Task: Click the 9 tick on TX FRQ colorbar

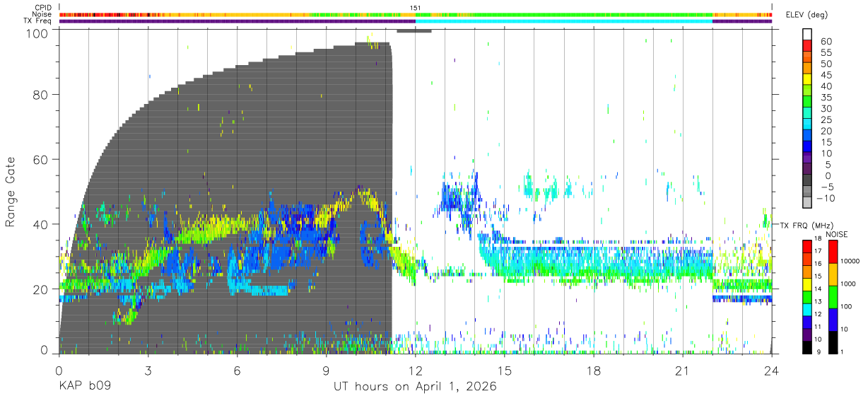Action: 818,351
